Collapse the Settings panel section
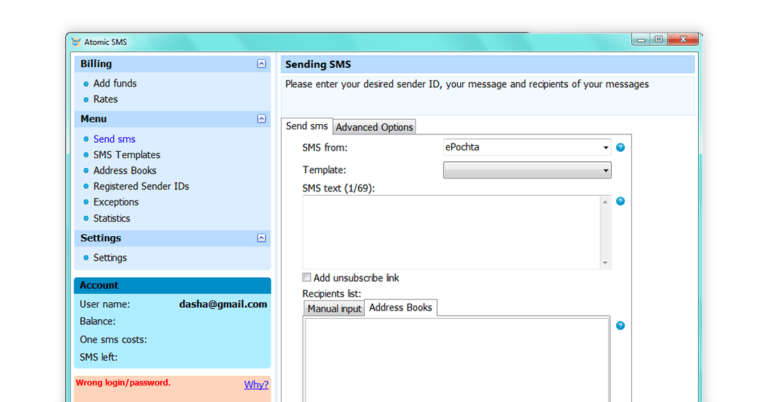 point(262,238)
